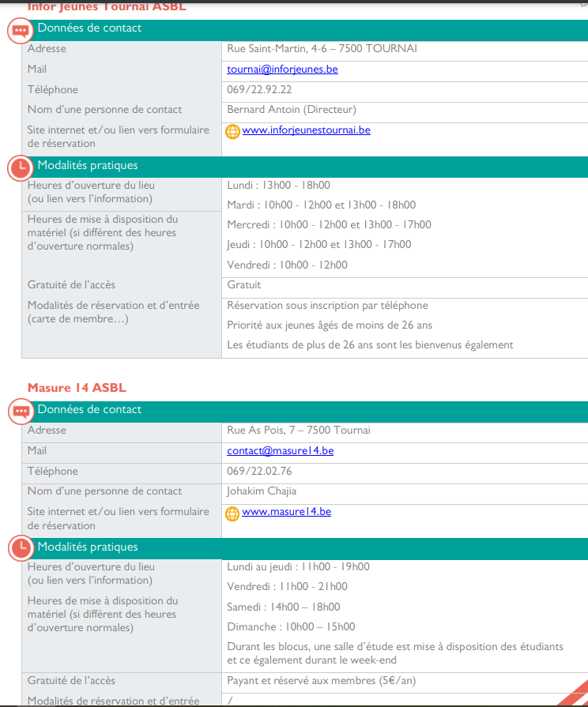Select the contact name Johakim Chajia
The height and width of the screenshot is (707, 588).
click(x=262, y=491)
